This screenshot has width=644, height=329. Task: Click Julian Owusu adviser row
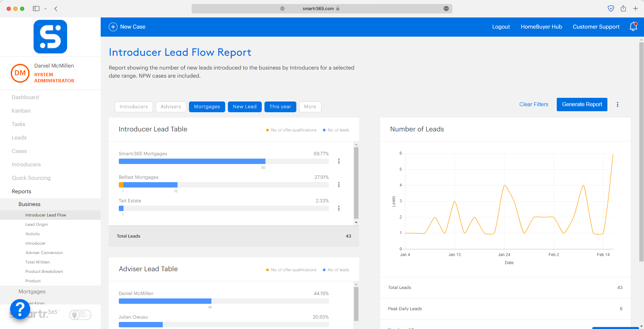click(224, 321)
